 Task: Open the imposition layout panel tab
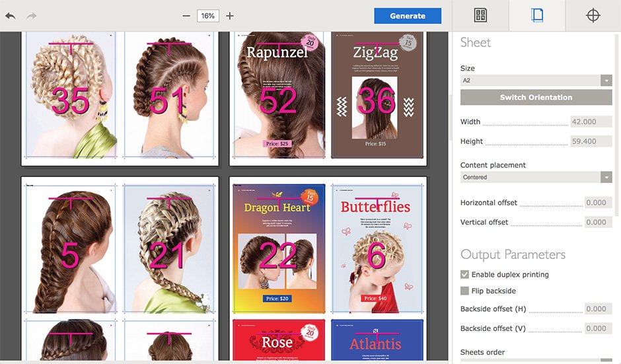click(x=480, y=15)
